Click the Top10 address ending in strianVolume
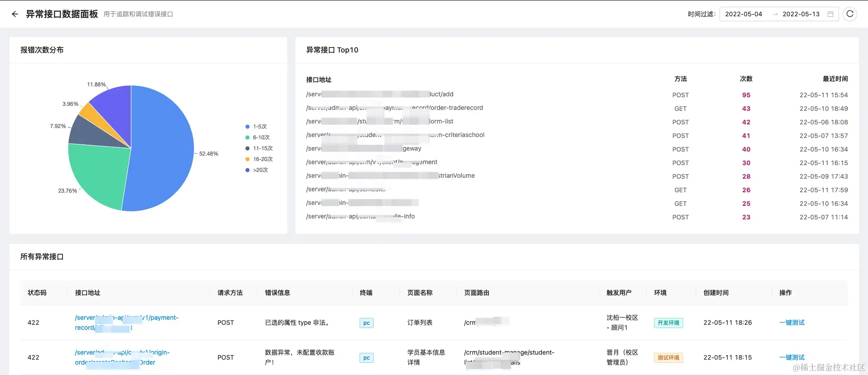Screen dimensions: 868x375 (x=390, y=176)
